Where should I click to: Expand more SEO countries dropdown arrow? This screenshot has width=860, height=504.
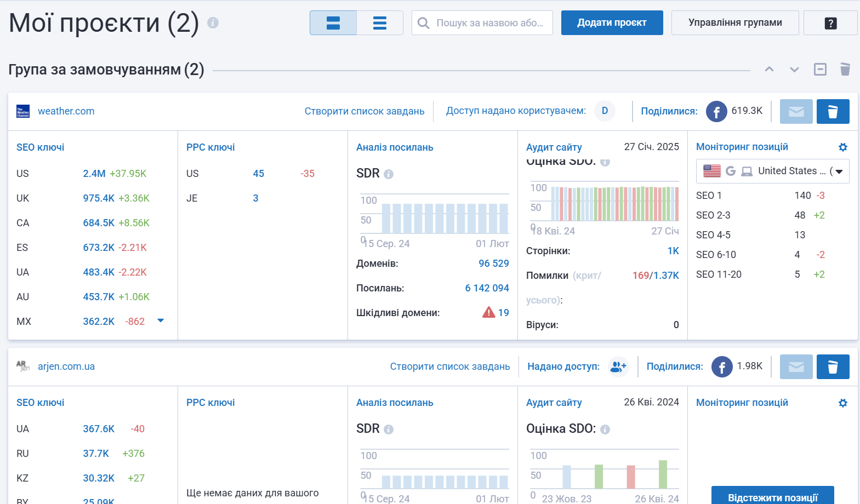click(x=161, y=320)
